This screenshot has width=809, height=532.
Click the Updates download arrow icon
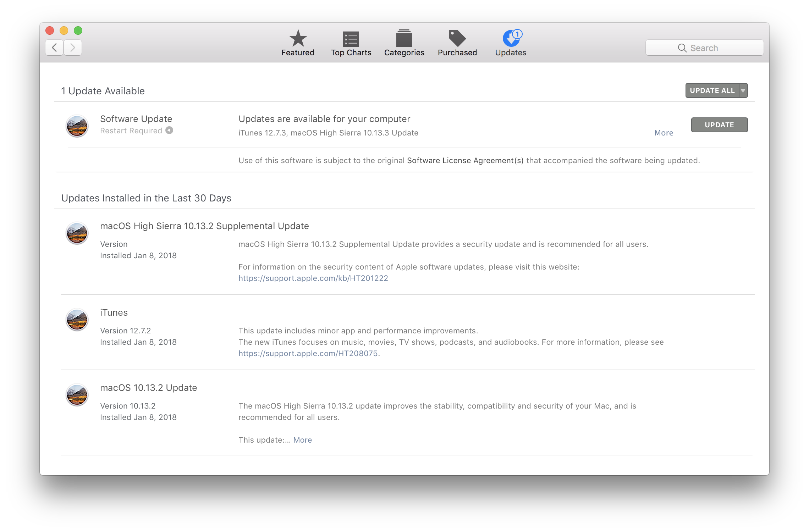(511, 39)
